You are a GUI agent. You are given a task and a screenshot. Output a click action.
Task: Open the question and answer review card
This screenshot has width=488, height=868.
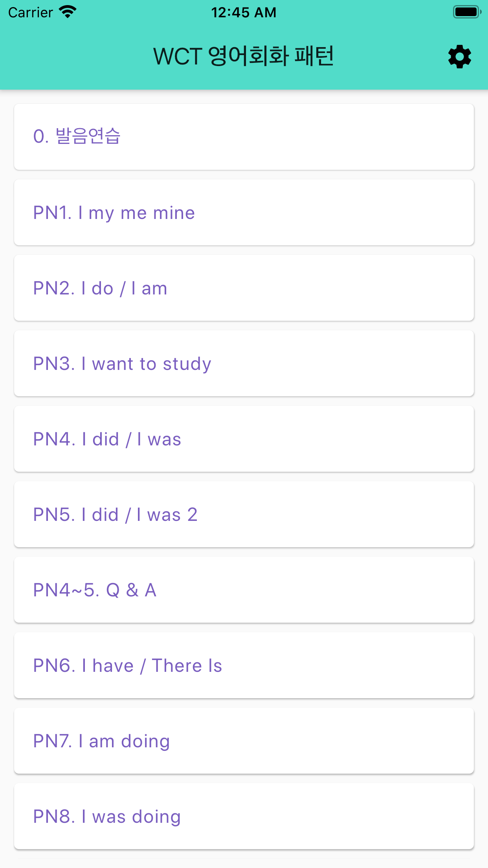244,590
